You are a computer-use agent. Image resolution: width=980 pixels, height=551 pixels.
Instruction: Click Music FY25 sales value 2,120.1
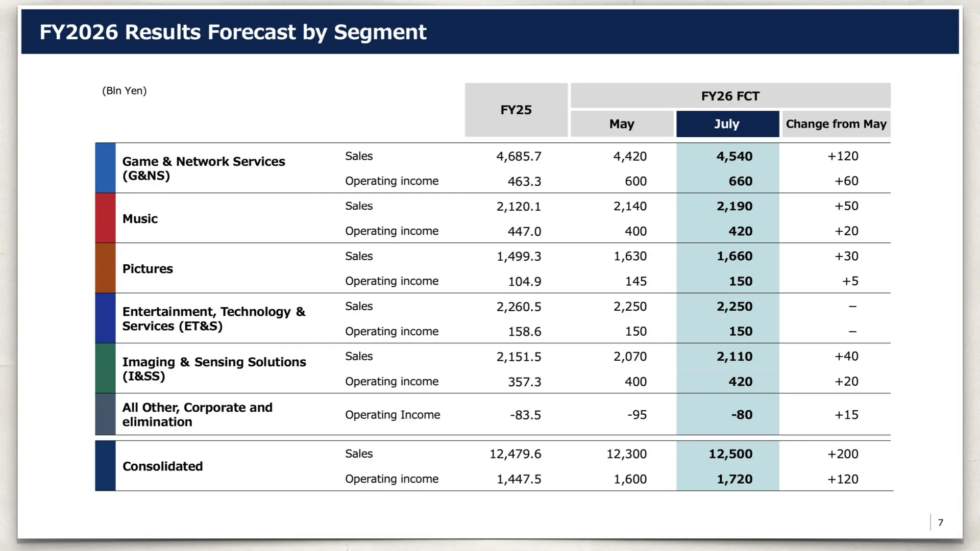pos(519,206)
